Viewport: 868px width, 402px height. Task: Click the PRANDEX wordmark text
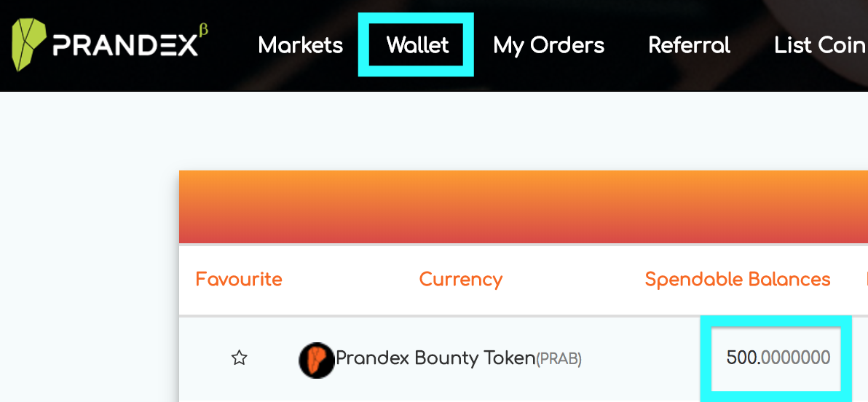tap(125, 47)
